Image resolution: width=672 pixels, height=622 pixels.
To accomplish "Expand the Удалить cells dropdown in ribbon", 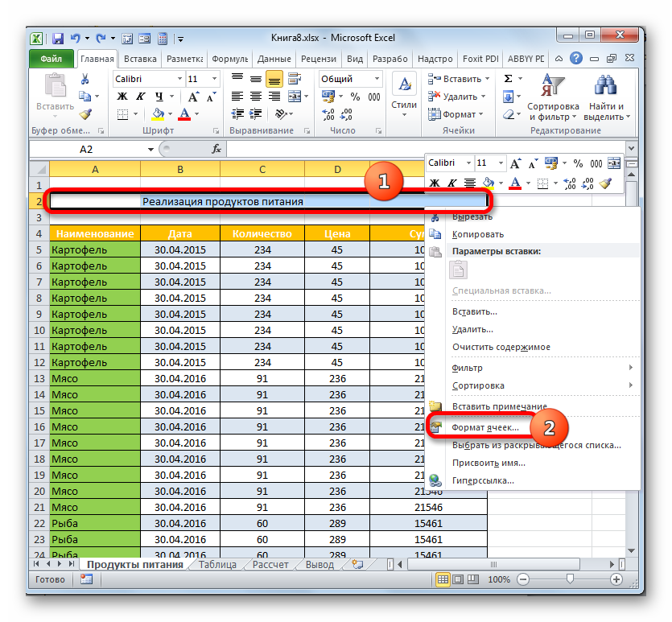I will coord(484,97).
